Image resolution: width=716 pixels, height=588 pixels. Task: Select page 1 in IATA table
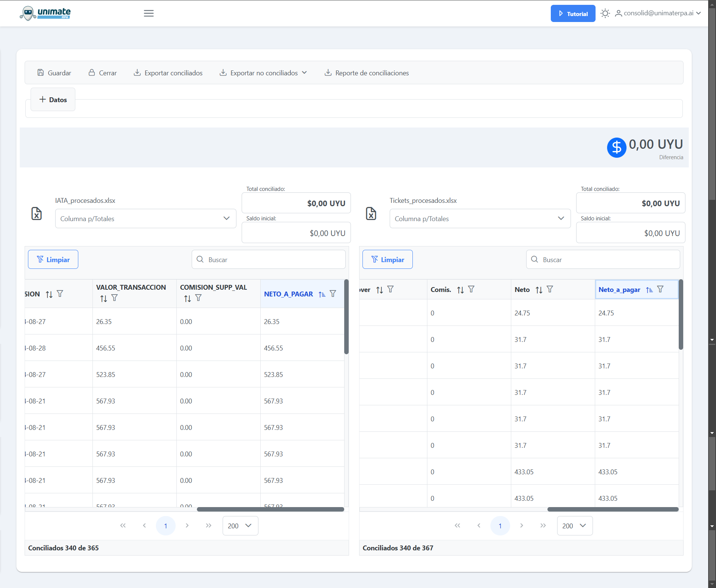click(166, 526)
